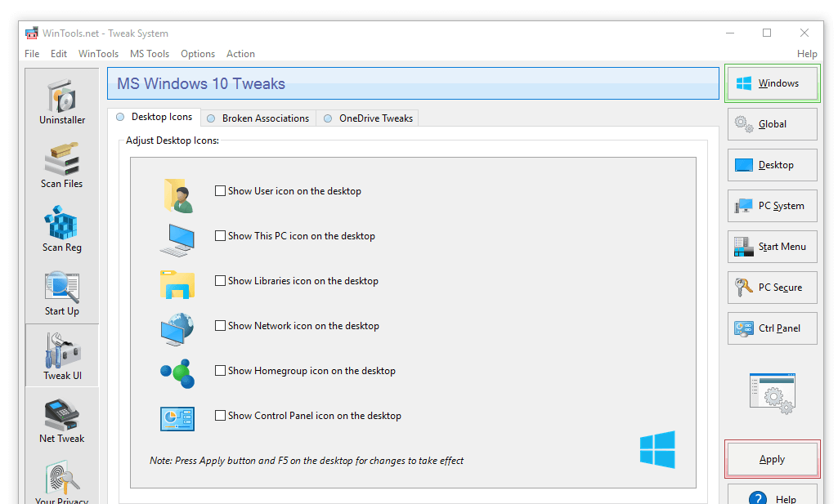Click the Network globe icon
This screenshot has height=504, width=838.
tap(177, 329)
